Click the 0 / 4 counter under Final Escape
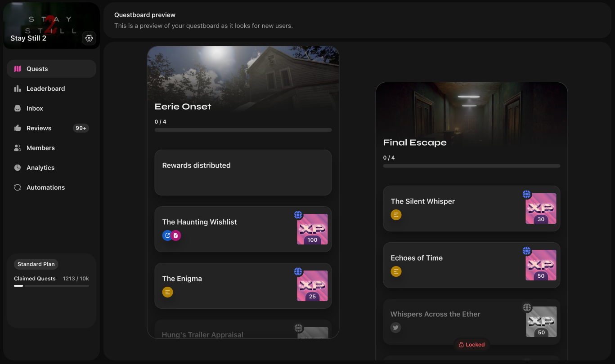The width and height of the screenshot is (615, 364). [x=389, y=158]
